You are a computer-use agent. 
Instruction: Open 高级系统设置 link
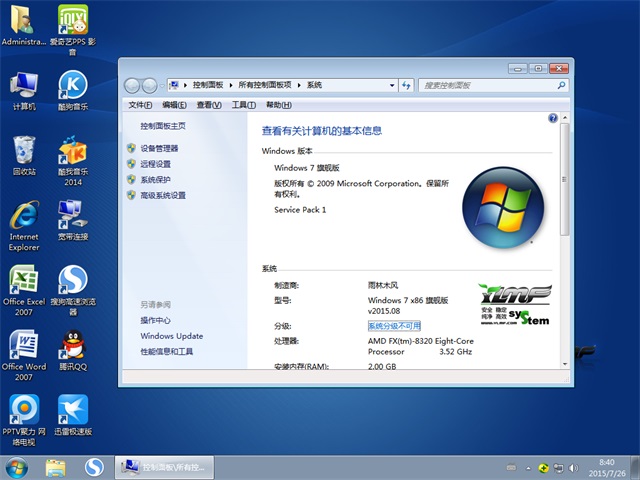click(163, 196)
